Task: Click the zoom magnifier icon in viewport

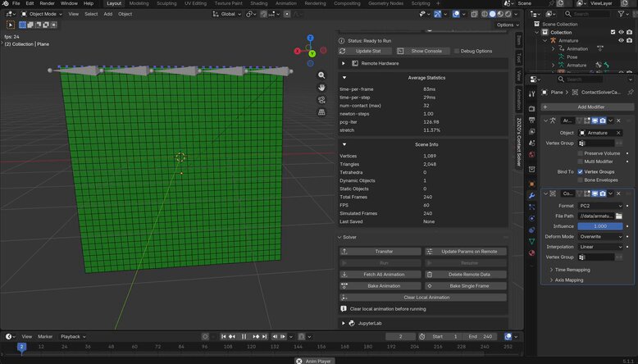Action: [x=321, y=75]
